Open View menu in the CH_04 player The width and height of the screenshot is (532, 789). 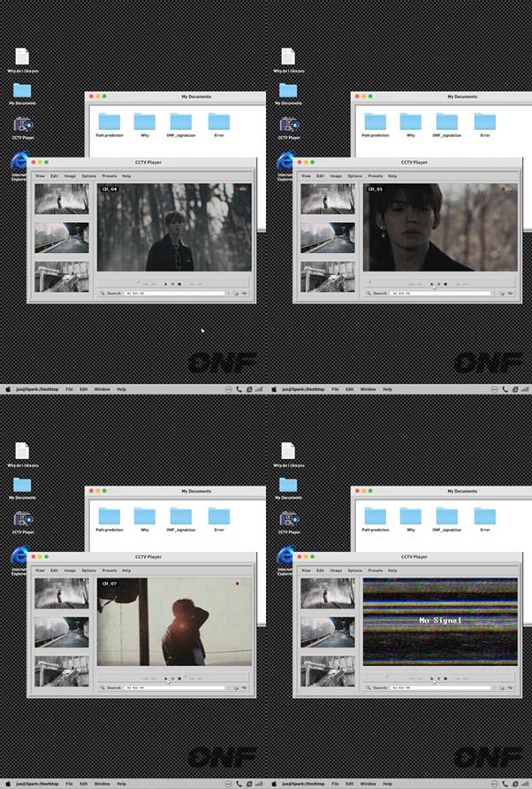(40, 176)
